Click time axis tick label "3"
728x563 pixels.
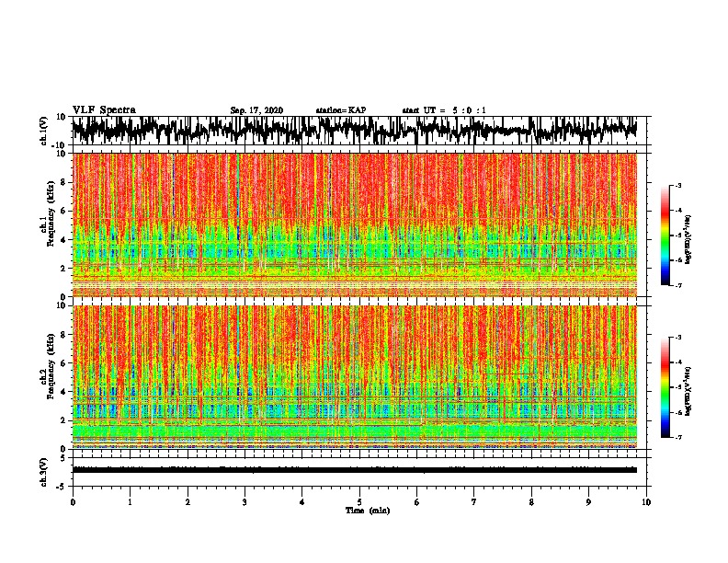tap(245, 502)
